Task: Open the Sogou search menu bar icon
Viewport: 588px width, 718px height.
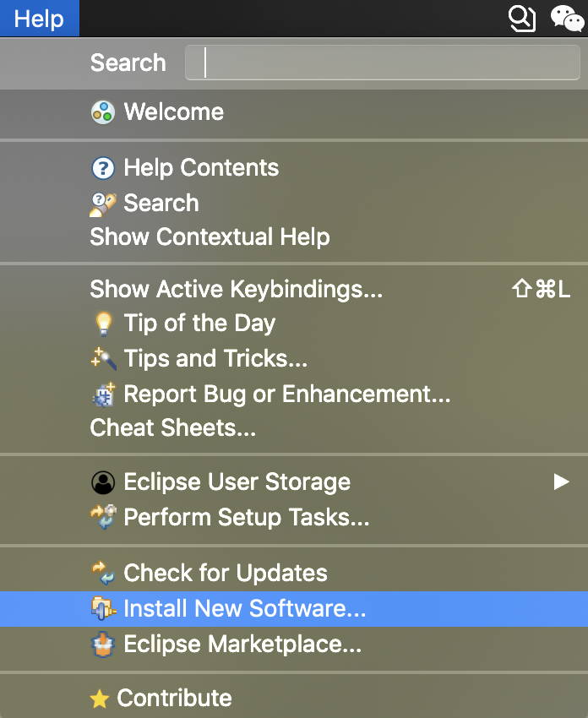Action: click(x=522, y=19)
